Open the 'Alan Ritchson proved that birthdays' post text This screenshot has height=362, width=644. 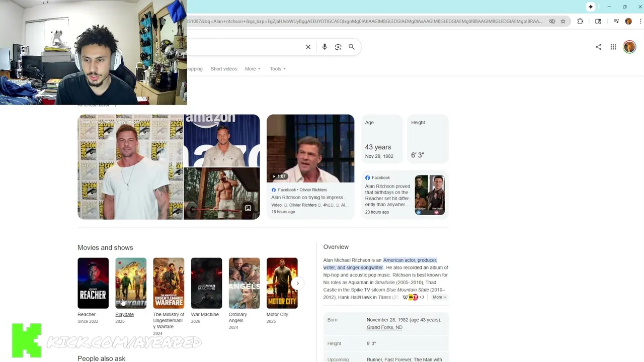388,196
